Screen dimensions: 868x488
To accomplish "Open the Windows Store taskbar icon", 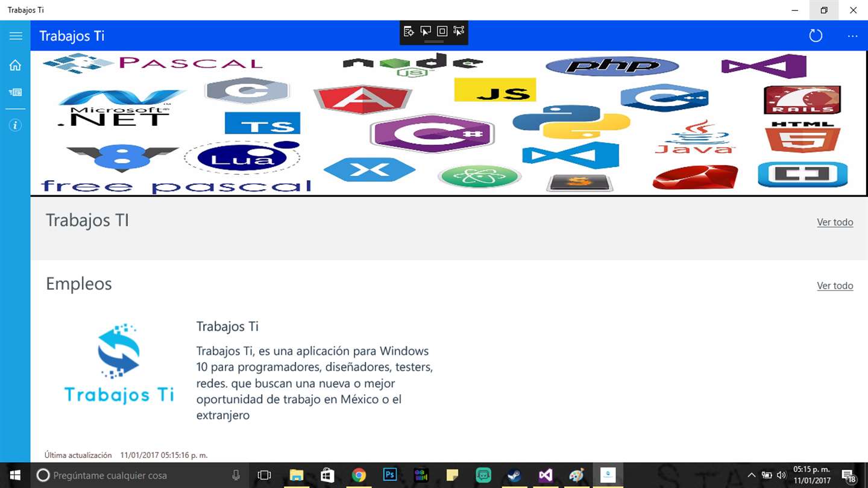I will [x=327, y=475].
